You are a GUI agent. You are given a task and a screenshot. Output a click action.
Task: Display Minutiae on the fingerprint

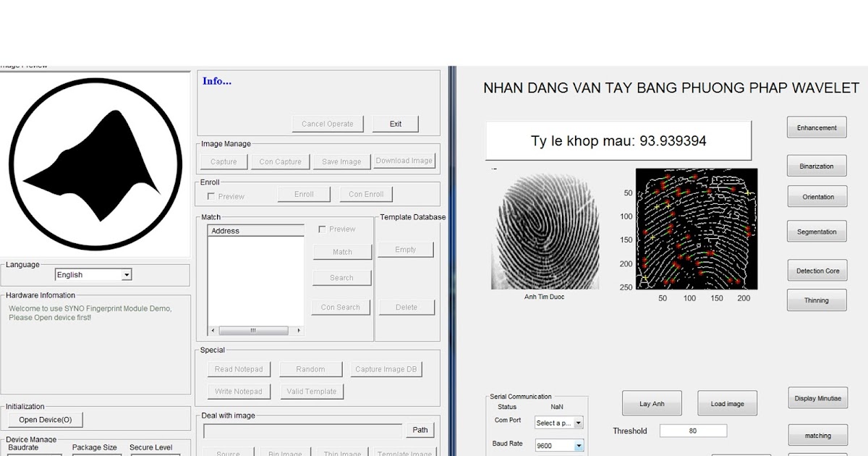817,397
